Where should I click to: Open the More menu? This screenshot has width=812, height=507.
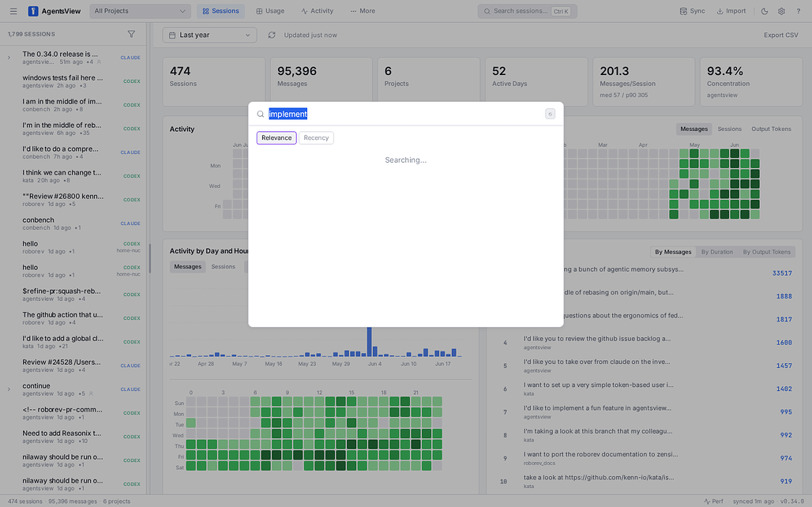tap(363, 11)
